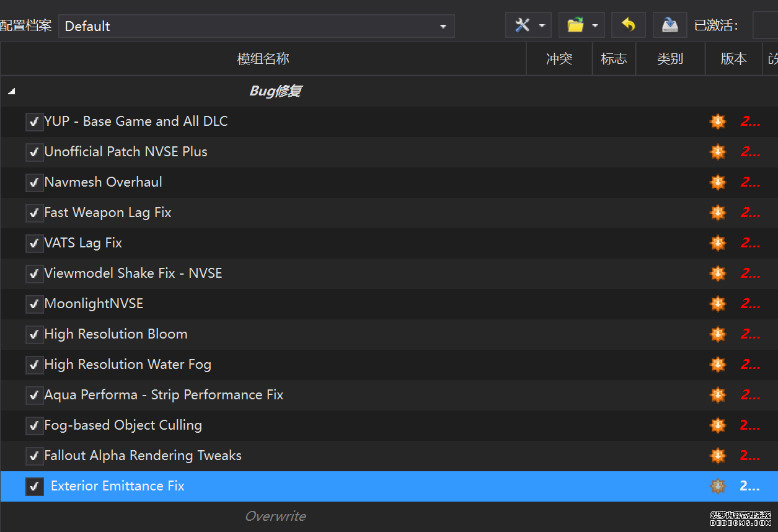Select the Overwrite entry
The width and height of the screenshot is (778, 532).
[x=275, y=516]
